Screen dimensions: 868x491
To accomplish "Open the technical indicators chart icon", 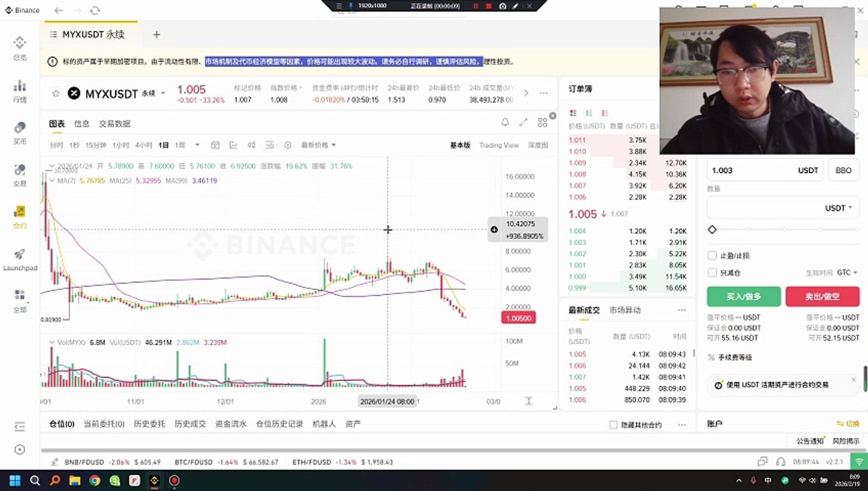I will pyautogui.click(x=233, y=145).
